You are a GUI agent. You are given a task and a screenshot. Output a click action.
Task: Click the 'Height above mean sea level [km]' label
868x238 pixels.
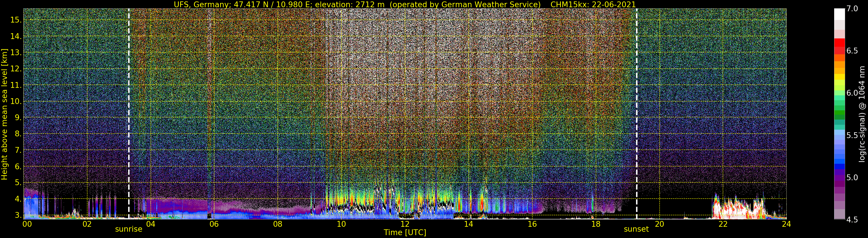(4, 114)
